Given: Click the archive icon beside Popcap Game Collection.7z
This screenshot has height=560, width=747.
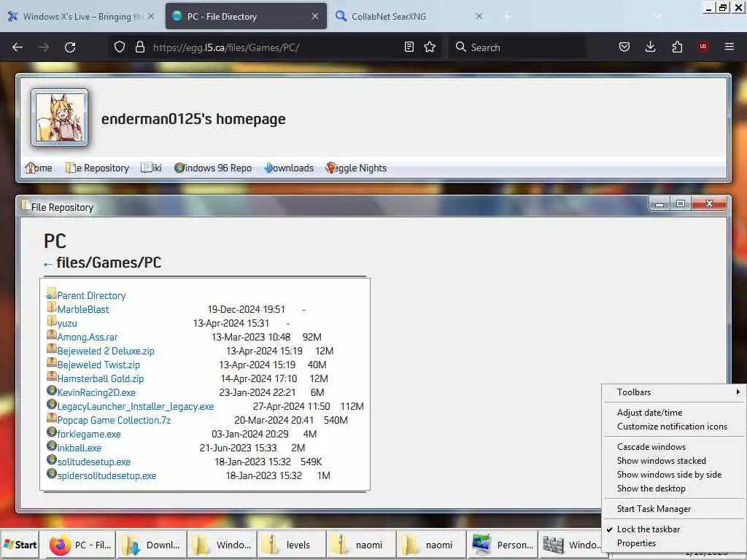Looking at the screenshot, I should point(52,418).
